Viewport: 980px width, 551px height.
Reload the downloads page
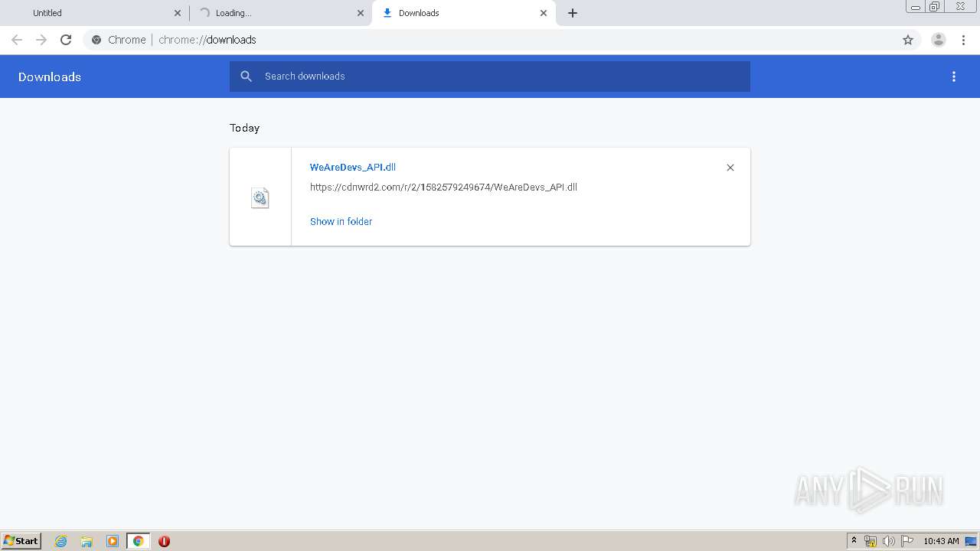(x=66, y=40)
